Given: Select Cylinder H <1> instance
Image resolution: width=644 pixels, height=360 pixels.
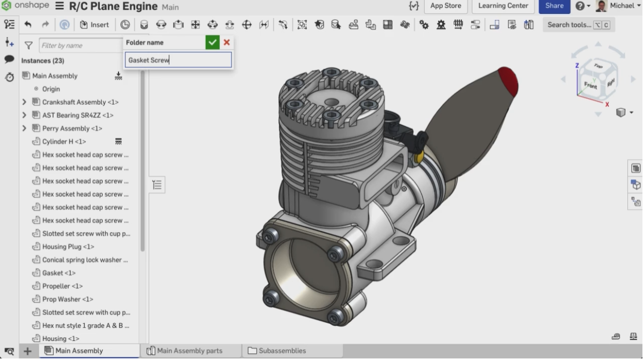Looking at the screenshot, I should pyautogui.click(x=64, y=141).
